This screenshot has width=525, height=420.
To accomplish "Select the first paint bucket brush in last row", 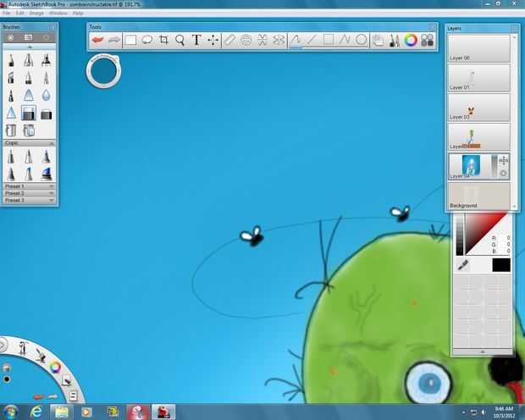I will click(x=11, y=130).
